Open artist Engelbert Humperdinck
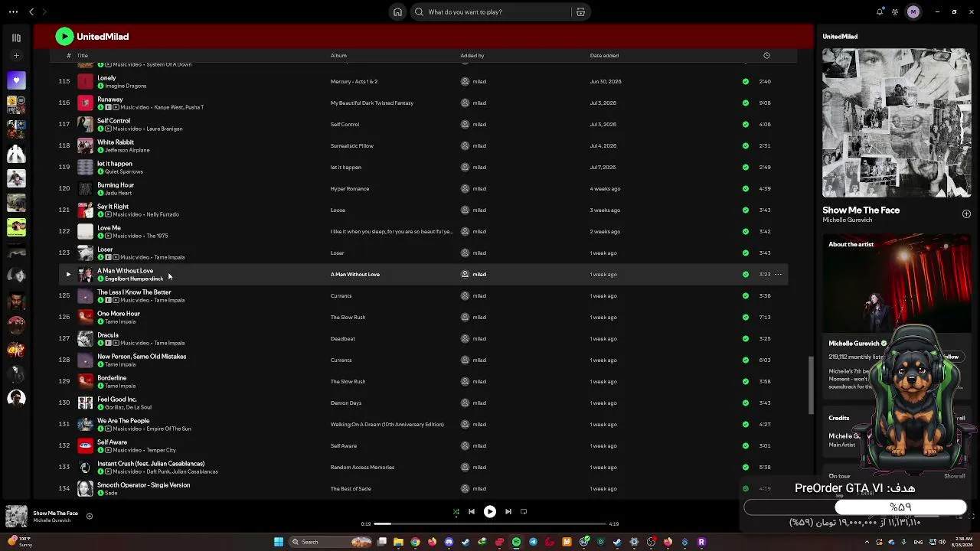Screen dimensions: 980x551 (134, 279)
